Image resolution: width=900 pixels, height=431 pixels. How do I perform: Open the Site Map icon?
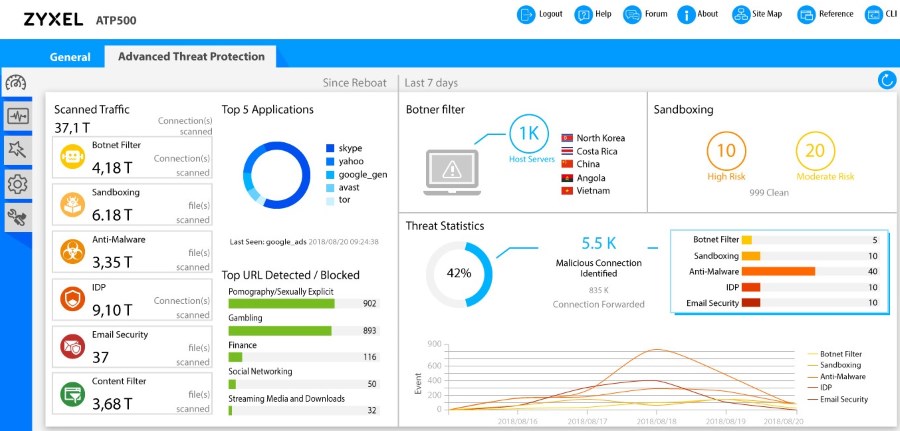740,15
